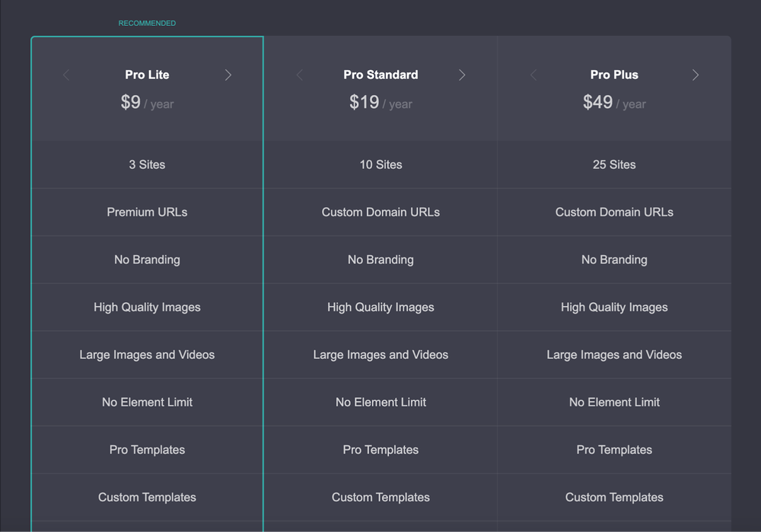
Task: Click the left chevron on Pro Standard plan
Action: click(299, 75)
